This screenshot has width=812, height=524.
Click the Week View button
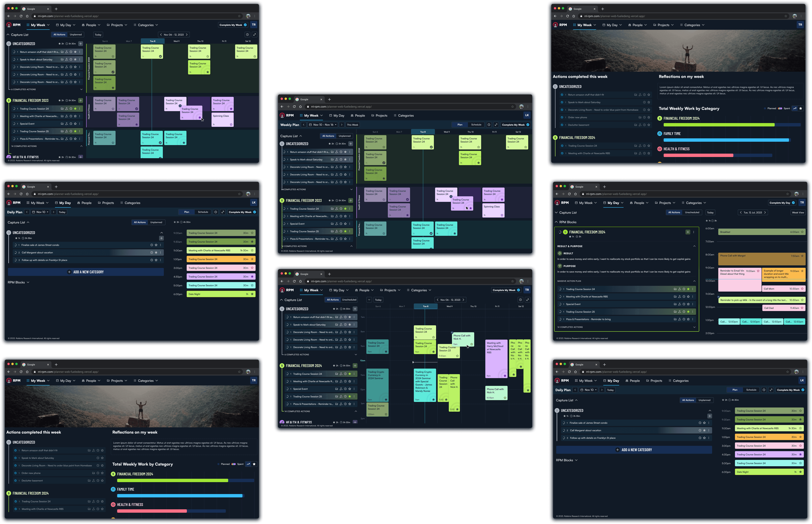pyautogui.click(x=798, y=213)
